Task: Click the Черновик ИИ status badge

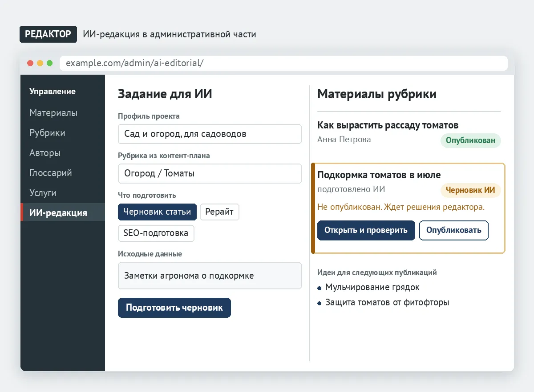Action: (470, 190)
